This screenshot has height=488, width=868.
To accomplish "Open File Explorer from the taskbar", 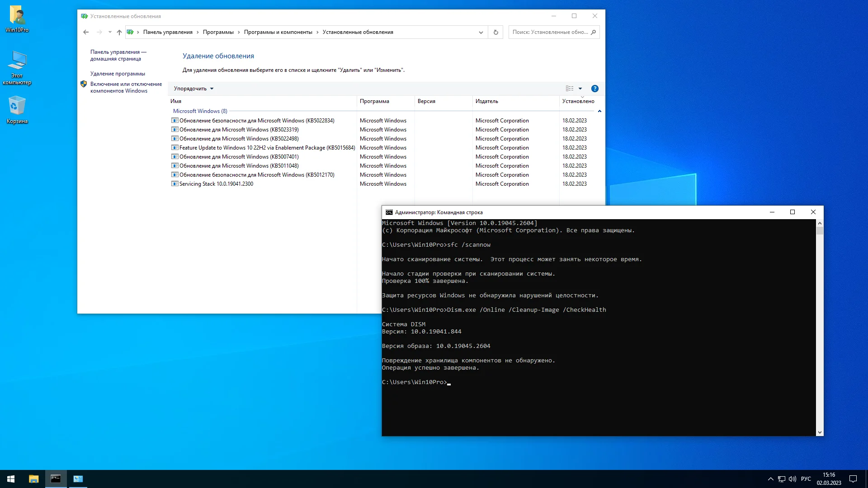I will [34, 479].
